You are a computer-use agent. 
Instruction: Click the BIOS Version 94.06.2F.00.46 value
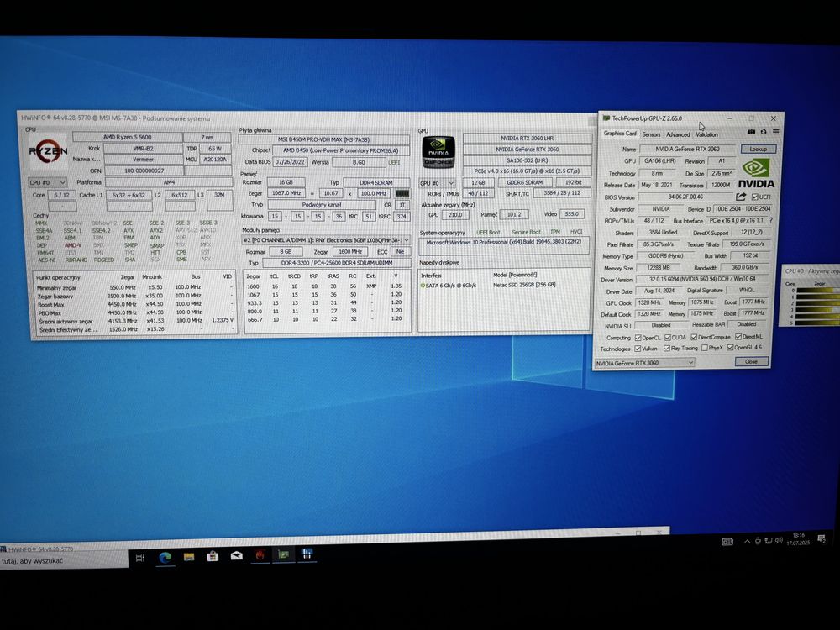click(685, 197)
